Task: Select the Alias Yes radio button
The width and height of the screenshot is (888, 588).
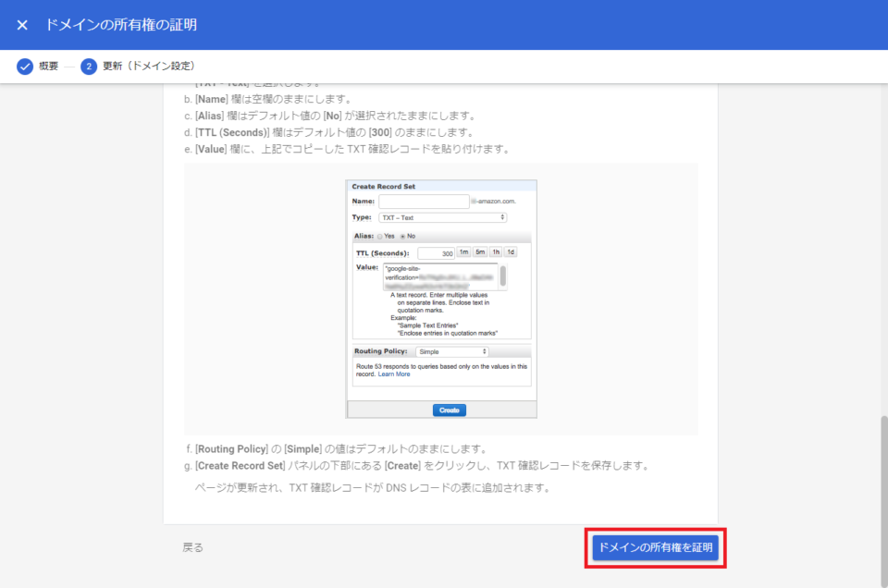Action: [379, 237]
